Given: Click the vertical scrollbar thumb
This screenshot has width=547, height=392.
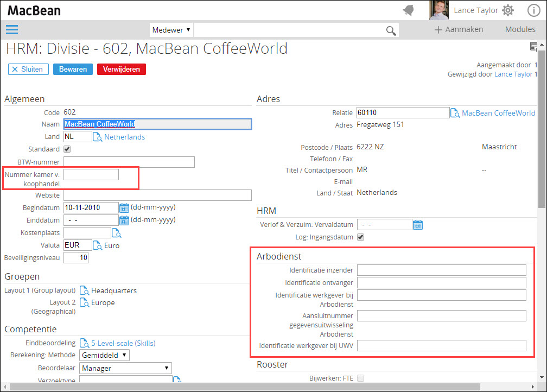Looking at the screenshot, I should coord(542,129).
